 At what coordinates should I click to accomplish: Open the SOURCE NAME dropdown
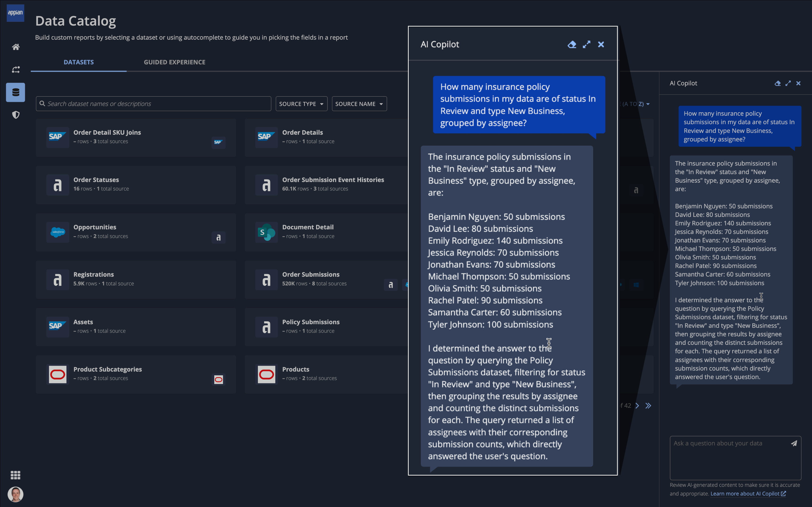pos(359,104)
